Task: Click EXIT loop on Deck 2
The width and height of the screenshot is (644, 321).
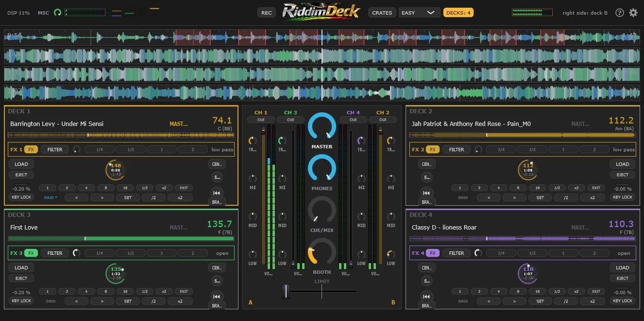Action: tap(596, 188)
